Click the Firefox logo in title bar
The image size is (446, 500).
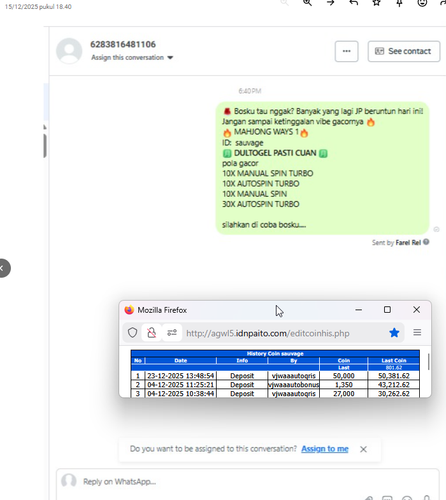tap(129, 310)
